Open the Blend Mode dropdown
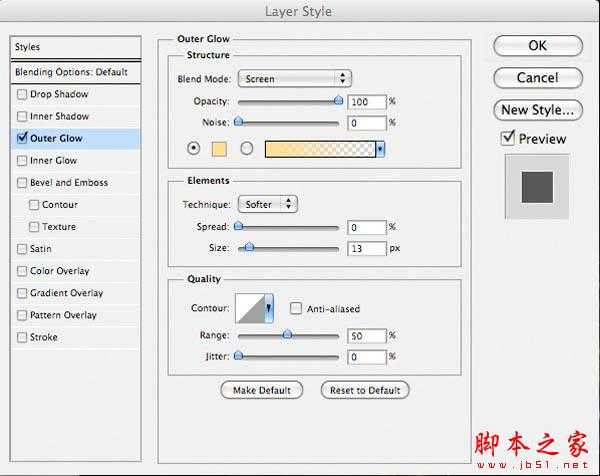 (295, 78)
